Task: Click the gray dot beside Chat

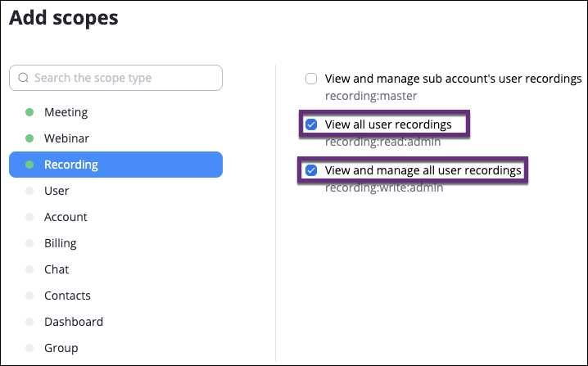Action: click(29, 269)
